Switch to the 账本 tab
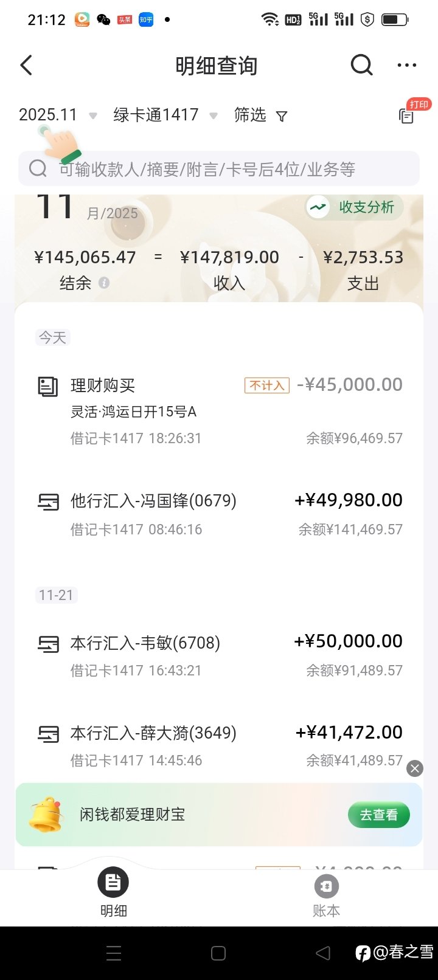Image resolution: width=438 pixels, height=980 pixels. tap(326, 892)
